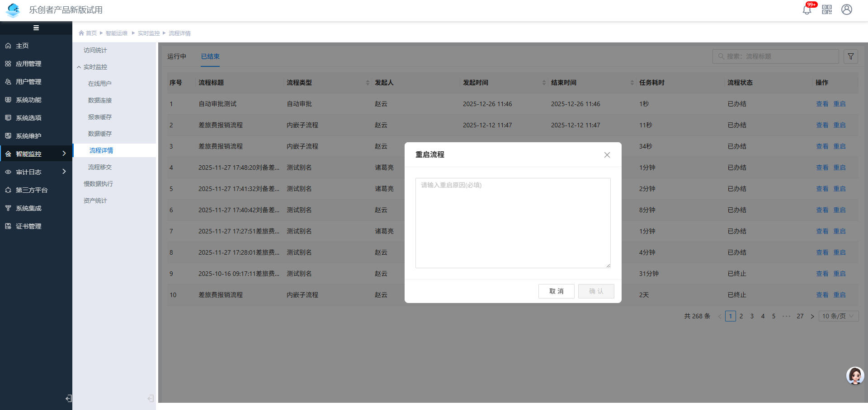The image size is (868, 410).
Task: Close the 重启流程 dialog with the X
Action: point(607,155)
